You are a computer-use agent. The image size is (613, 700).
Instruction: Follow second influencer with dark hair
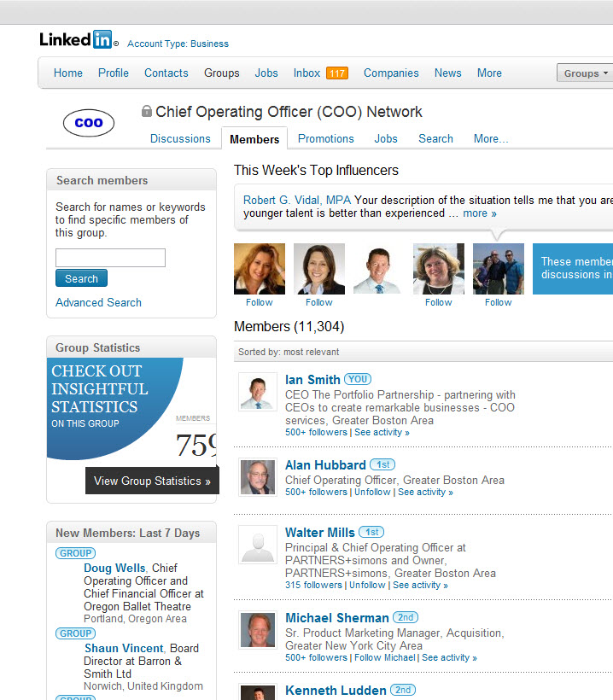(318, 302)
